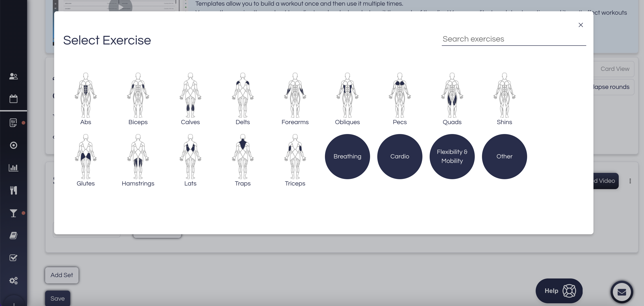Open the clients icon in sidebar
Image resolution: width=644 pixels, height=306 pixels.
(x=14, y=76)
